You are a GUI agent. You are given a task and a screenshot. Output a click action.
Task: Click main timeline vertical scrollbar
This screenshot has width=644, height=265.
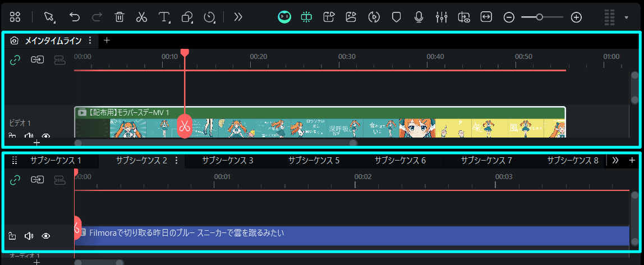(634, 88)
